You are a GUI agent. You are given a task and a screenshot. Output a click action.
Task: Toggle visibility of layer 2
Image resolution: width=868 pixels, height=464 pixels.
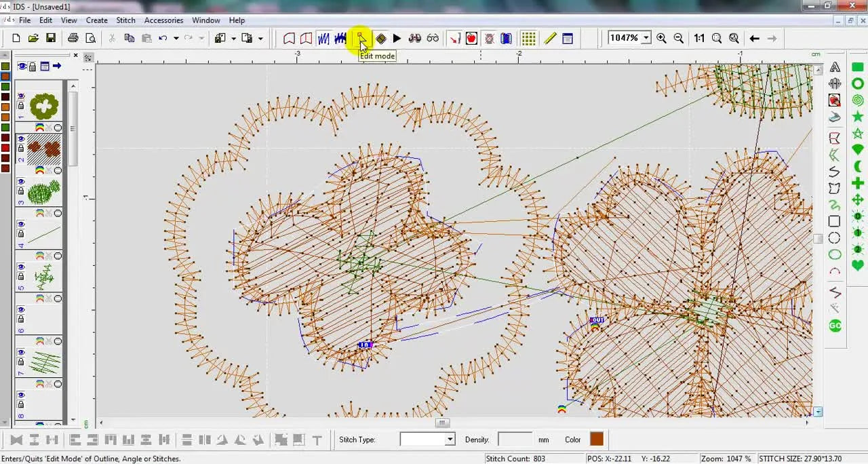(x=21, y=139)
